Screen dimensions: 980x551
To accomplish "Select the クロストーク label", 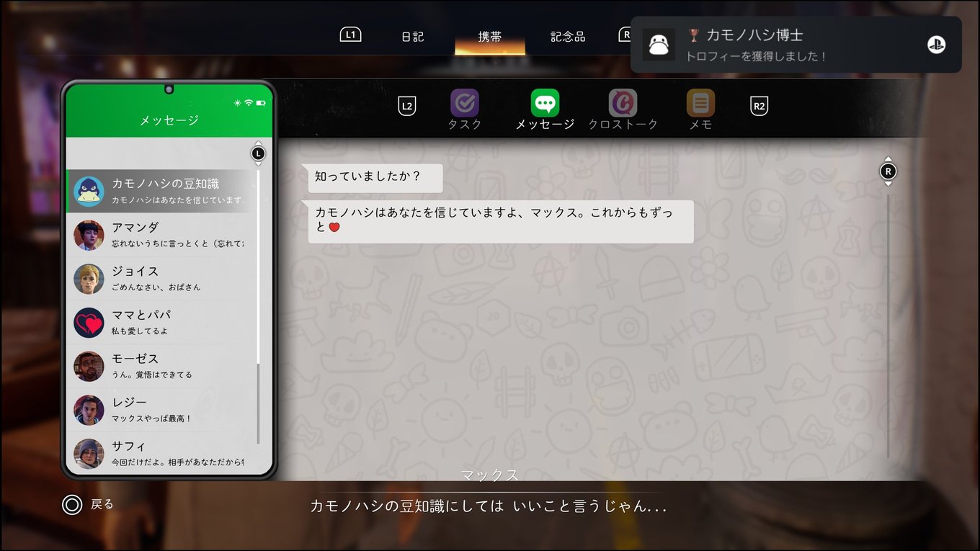I will pyautogui.click(x=623, y=125).
